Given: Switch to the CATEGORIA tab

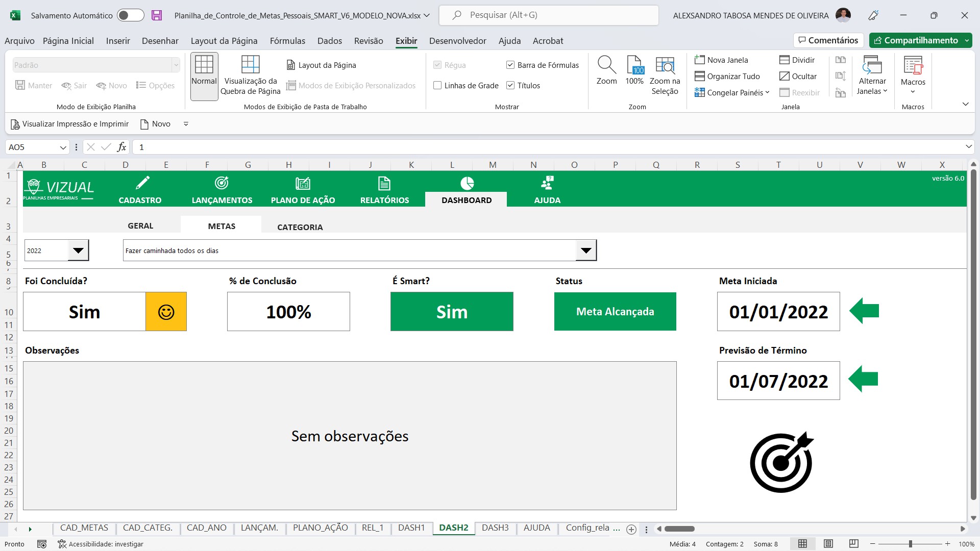Looking at the screenshot, I should point(300,227).
